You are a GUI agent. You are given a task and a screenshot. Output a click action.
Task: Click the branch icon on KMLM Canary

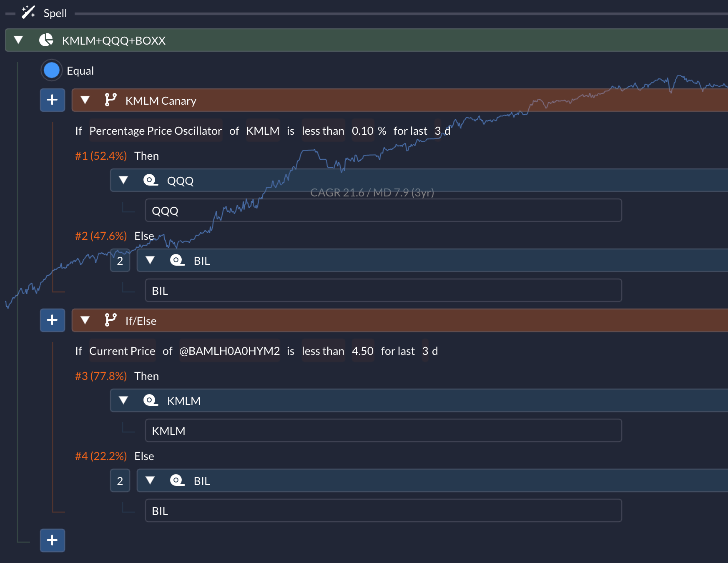tap(110, 100)
